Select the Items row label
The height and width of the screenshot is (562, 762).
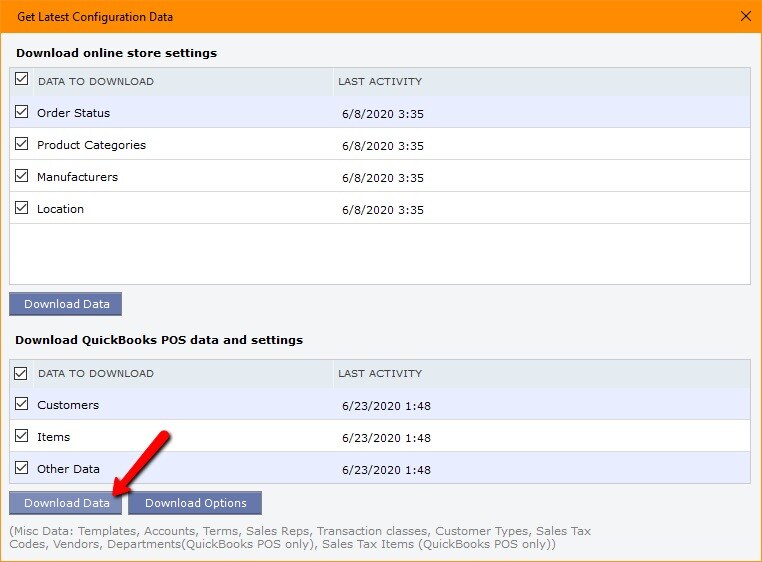tap(53, 437)
